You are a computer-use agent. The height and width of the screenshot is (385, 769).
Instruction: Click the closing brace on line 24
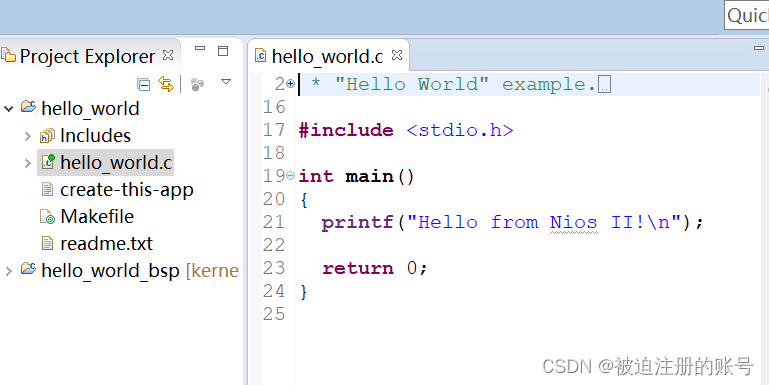click(x=304, y=292)
